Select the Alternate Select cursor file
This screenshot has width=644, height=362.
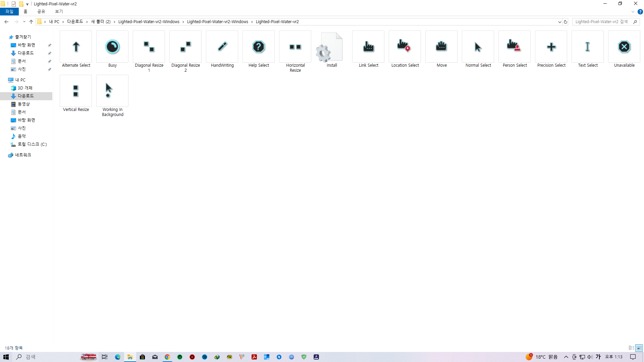(76, 49)
